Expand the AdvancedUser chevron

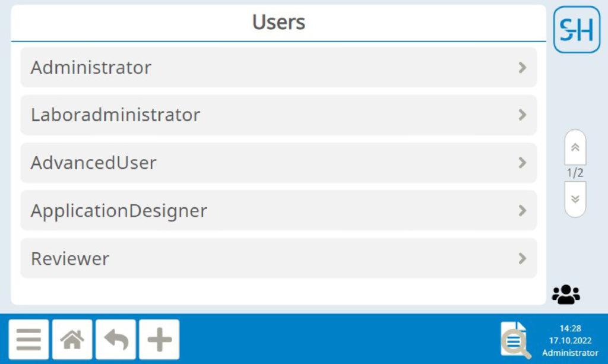point(522,163)
